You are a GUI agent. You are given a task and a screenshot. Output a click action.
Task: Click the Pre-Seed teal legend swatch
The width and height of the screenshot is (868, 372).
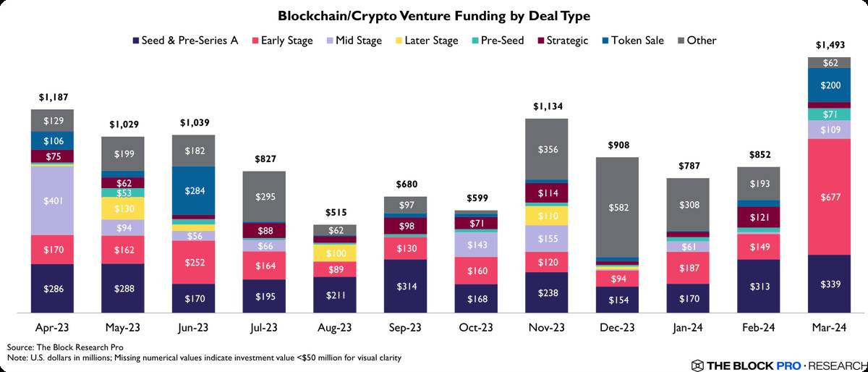coord(471,41)
